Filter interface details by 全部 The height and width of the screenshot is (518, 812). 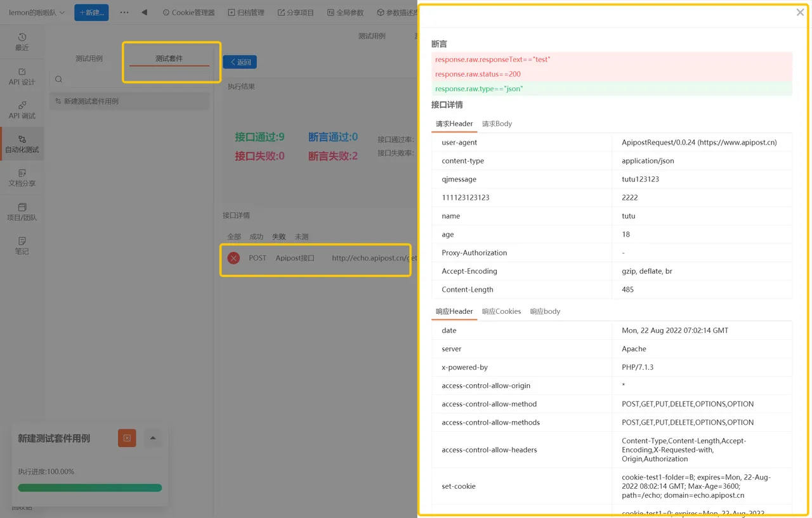pyautogui.click(x=234, y=236)
